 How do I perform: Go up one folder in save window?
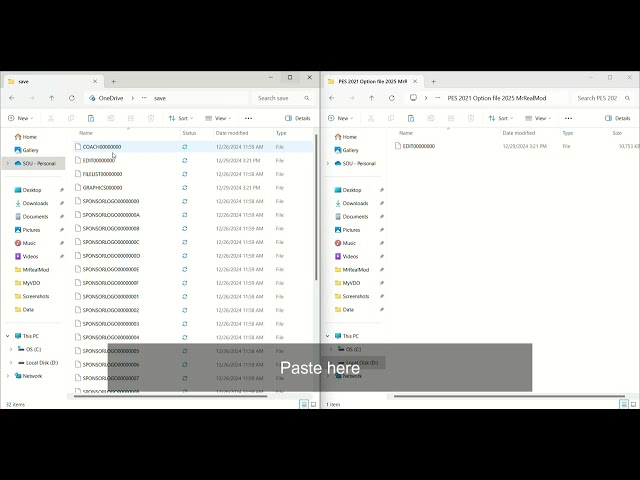click(x=51, y=98)
